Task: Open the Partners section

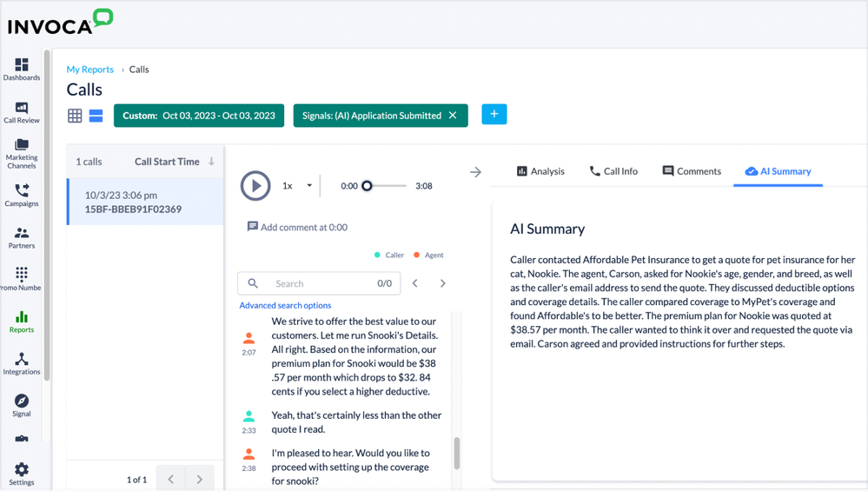Action: point(22,237)
